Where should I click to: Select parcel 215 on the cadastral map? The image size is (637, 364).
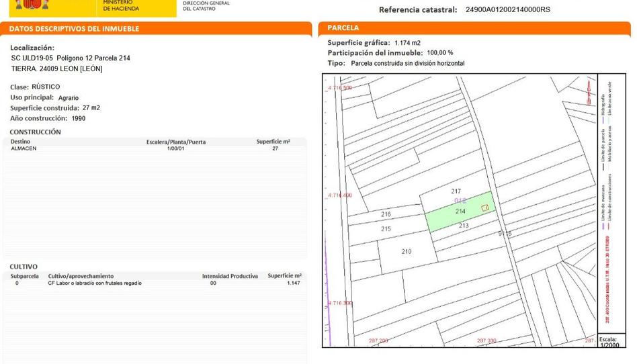386,229
